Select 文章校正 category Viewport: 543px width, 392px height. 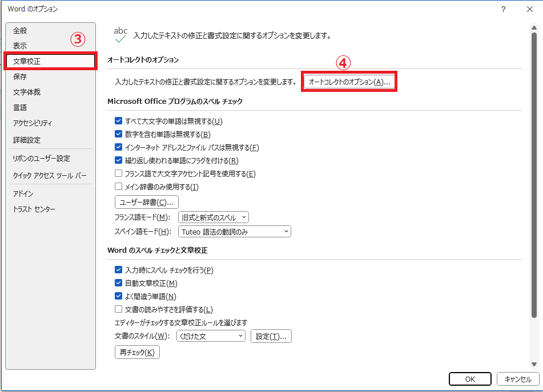[x=51, y=61]
